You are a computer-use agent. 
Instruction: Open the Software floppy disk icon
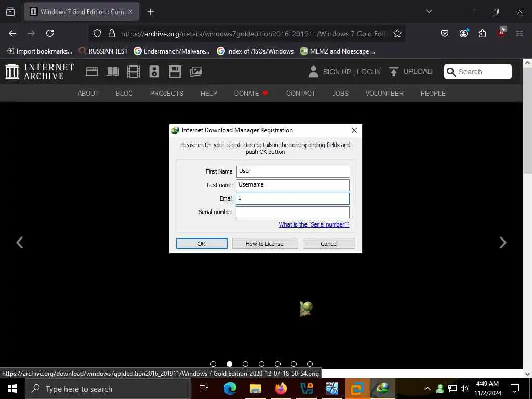[x=175, y=72]
